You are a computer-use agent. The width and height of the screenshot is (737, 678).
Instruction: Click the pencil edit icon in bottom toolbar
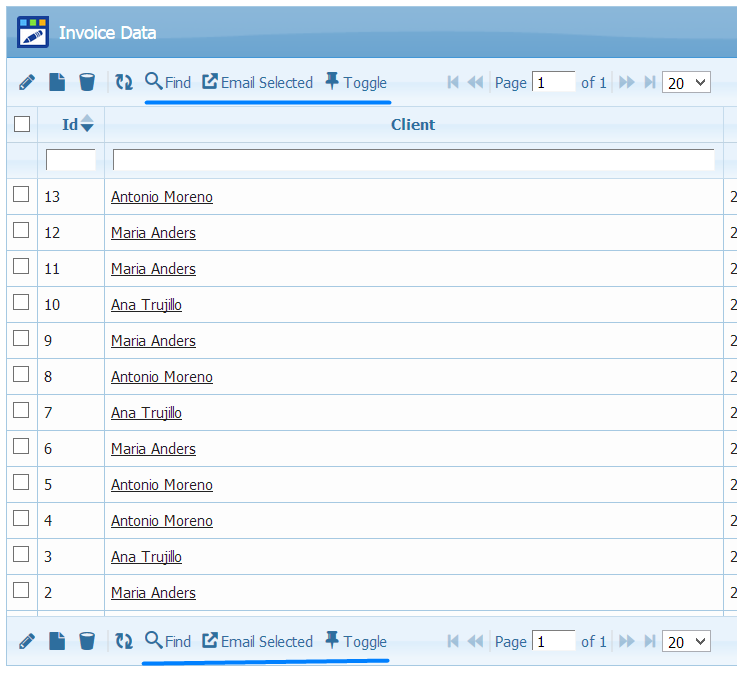27,641
